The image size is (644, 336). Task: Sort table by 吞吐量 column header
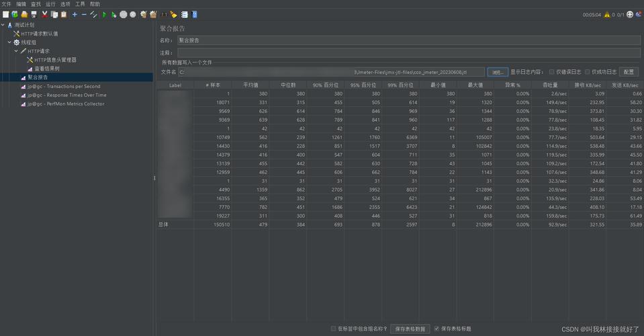pyautogui.click(x=550, y=85)
